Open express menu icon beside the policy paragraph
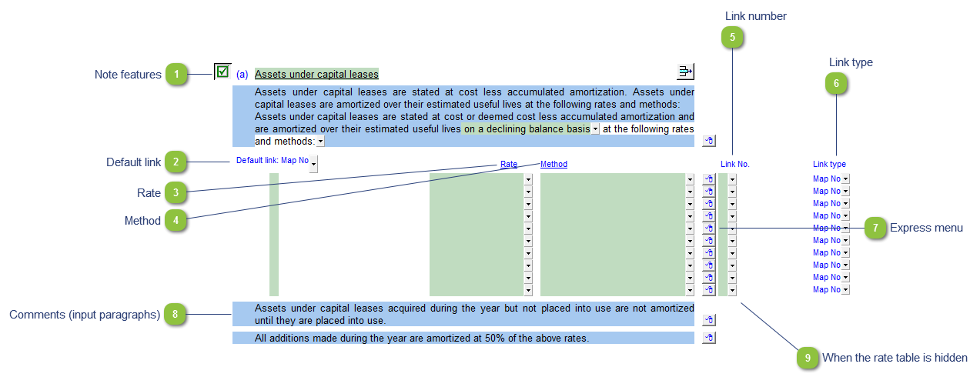The width and height of the screenshot is (980, 377). click(709, 141)
